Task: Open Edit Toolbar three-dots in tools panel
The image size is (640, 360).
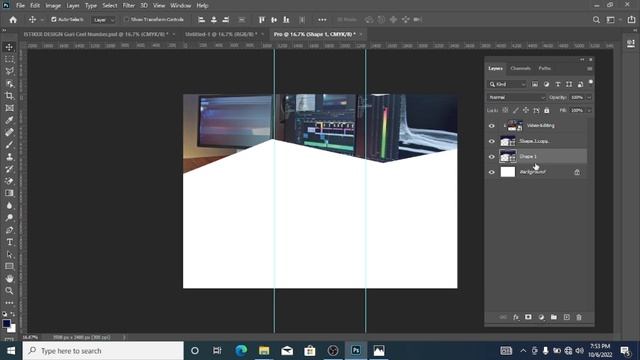Action: pyautogui.click(x=9, y=303)
